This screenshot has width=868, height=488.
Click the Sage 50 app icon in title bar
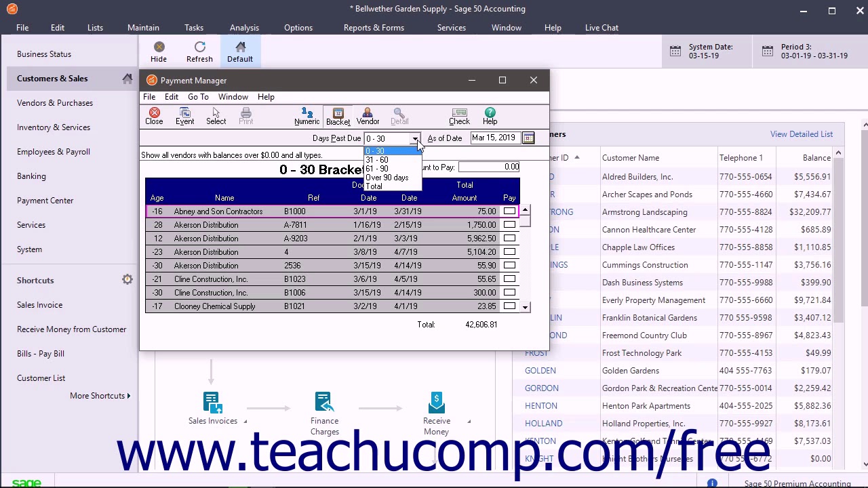pos(12,9)
